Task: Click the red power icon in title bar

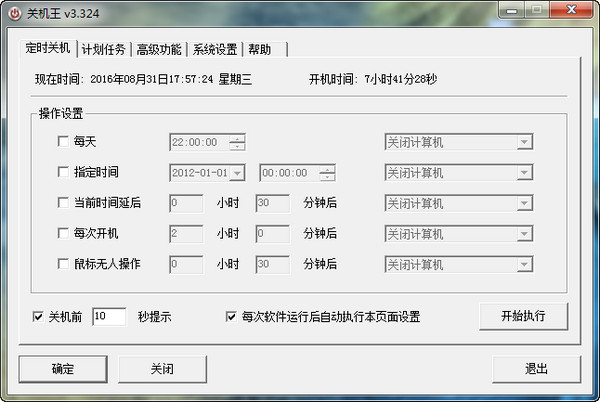Action: pos(15,12)
